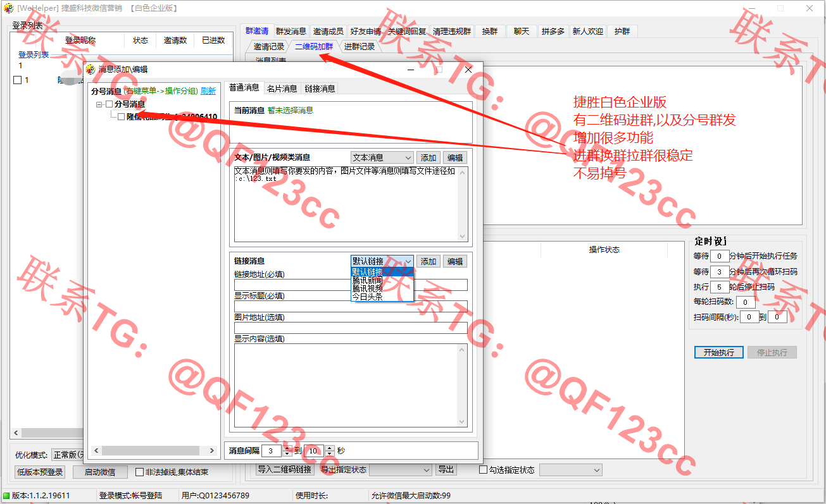This screenshot has width=826, height=504.
Task: Click the 已进数 column header
Action: pos(213,40)
